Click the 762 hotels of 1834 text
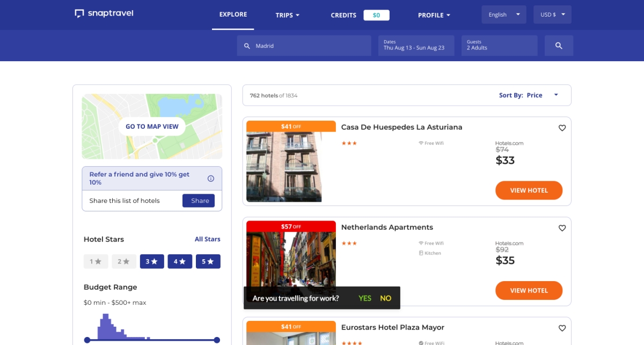Screen dimensions: 644x345 point(274,96)
